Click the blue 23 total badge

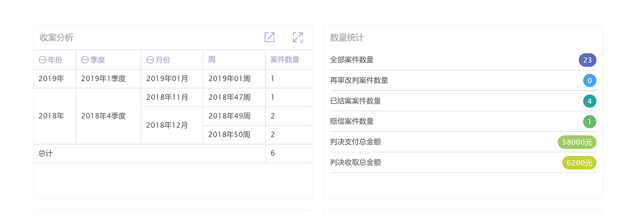pos(587,60)
